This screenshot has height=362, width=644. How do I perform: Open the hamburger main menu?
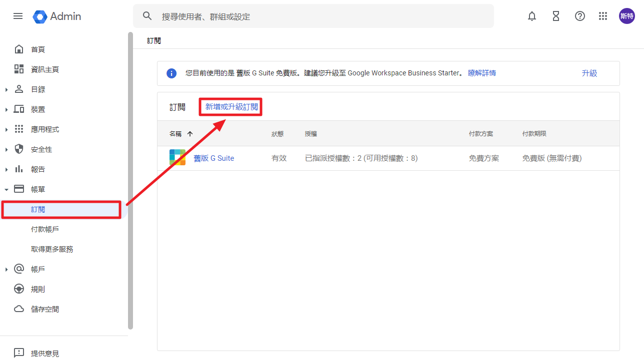[x=18, y=16]
